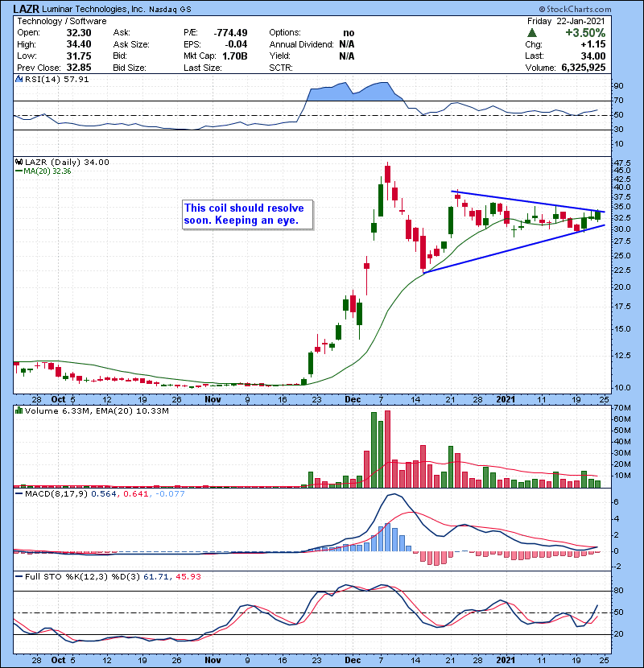Viewport: 644px width, 668px height.
Task: Click the Volume value 6,325,925
Action: pos(584,68)
